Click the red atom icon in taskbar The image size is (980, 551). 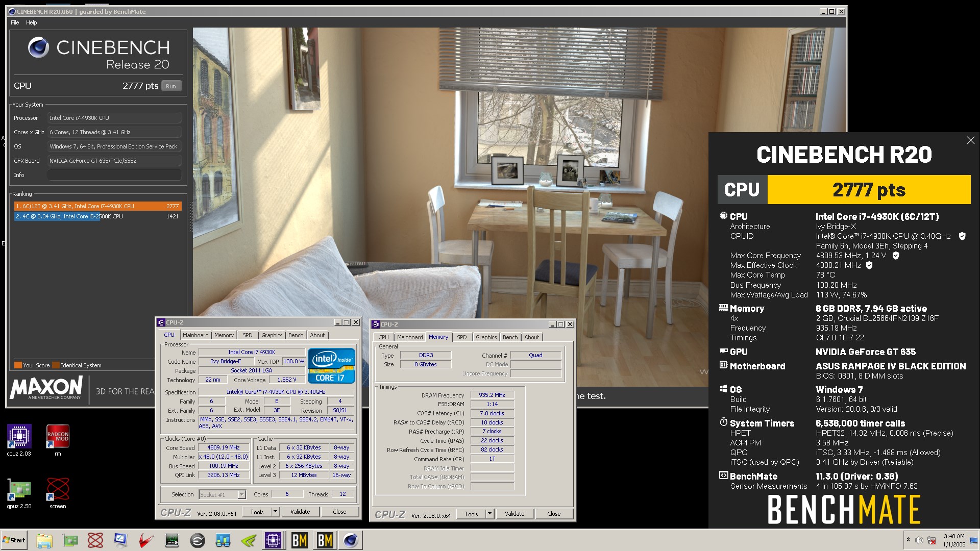(95, 540)
